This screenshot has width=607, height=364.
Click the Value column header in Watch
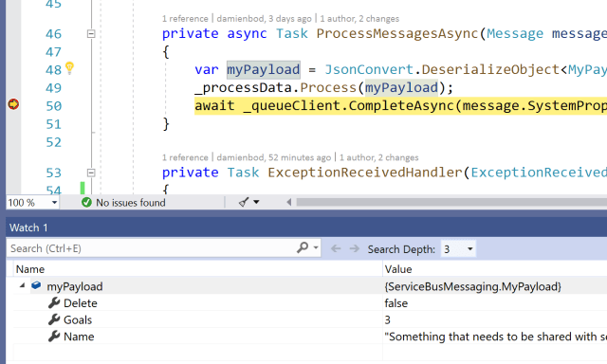point(398,269)
